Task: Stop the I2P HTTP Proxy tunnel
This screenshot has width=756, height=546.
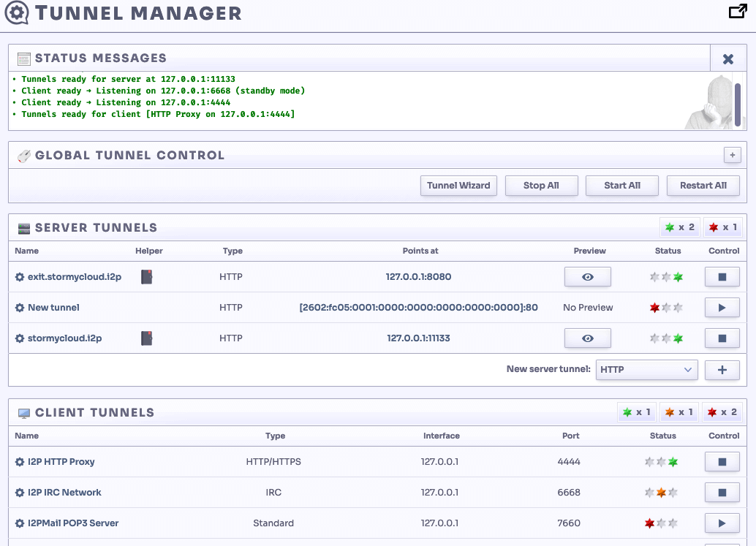Action: [x=722, y=461]
